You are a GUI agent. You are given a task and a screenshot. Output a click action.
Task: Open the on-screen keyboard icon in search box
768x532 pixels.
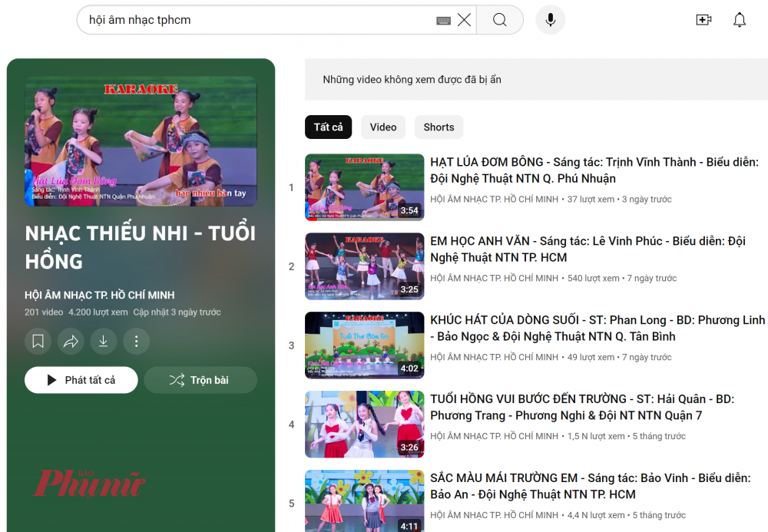[443, 21]
